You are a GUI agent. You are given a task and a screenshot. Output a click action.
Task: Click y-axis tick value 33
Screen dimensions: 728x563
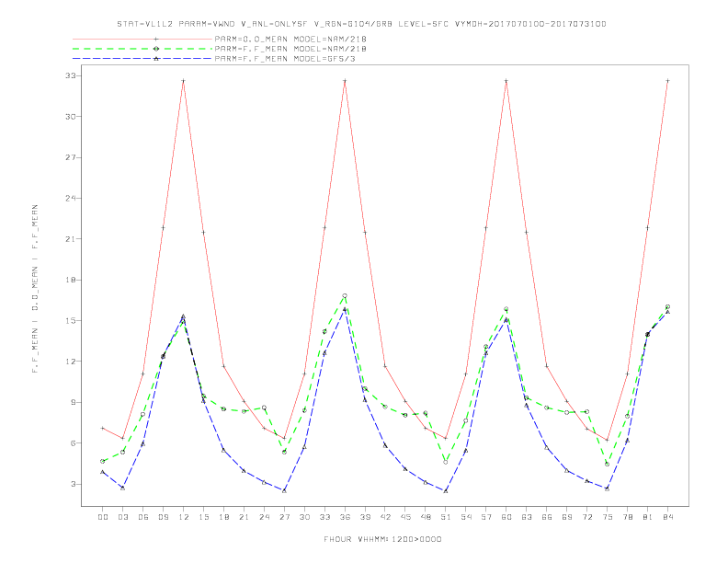(x=70, y=75)
